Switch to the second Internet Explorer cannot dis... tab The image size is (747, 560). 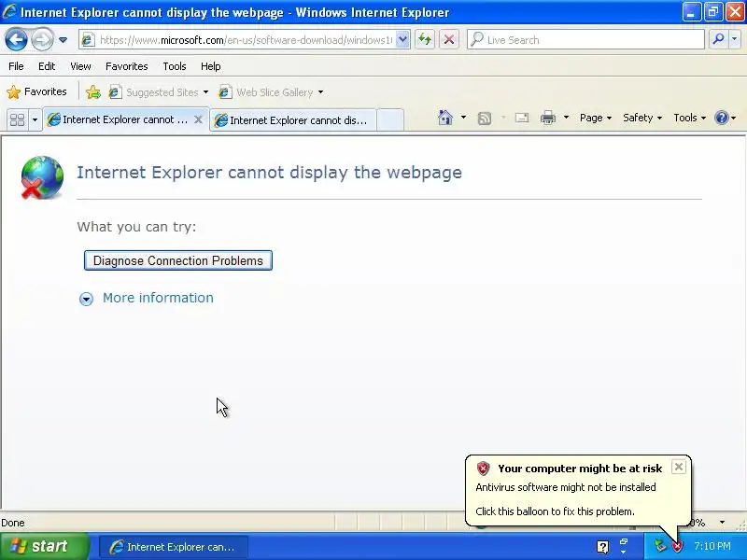[x=293, y=120]
